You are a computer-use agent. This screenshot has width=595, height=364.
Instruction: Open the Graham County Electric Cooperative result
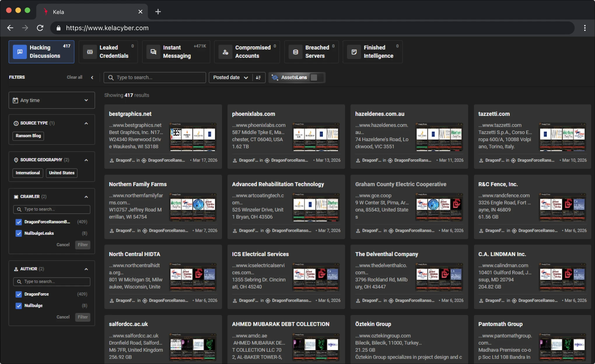click(x=409, y=207)
